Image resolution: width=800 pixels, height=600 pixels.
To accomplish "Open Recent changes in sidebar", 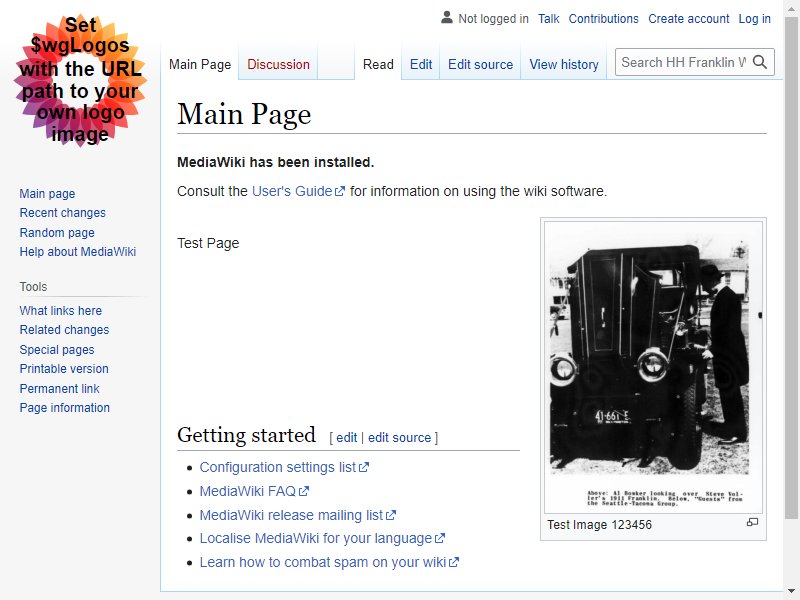I will 63,213.
